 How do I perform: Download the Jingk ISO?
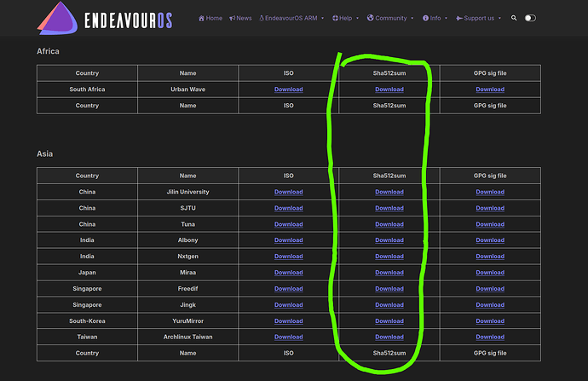pos(288,304)
